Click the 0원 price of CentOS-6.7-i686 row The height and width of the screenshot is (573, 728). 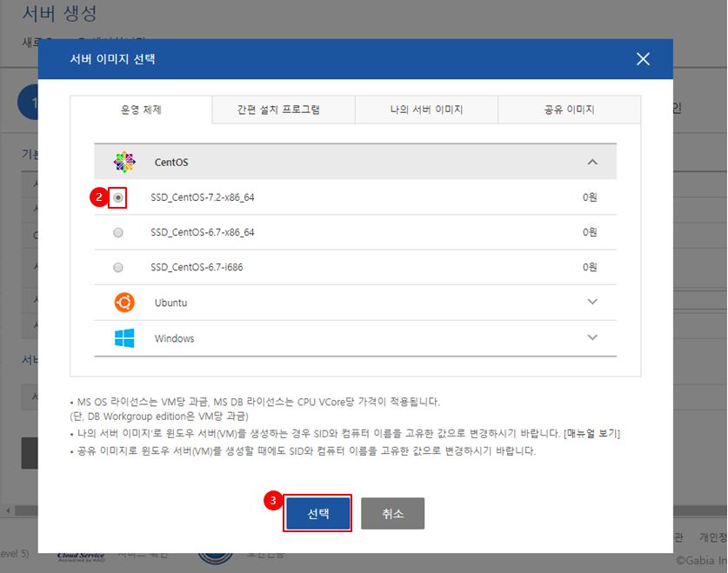590,267
